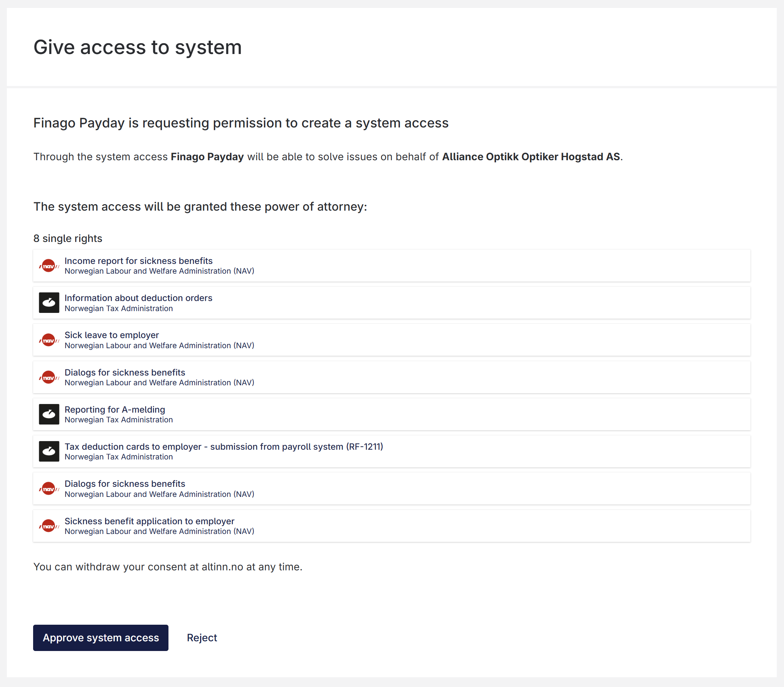Open Reporting for A-melding right

point(114,409)
